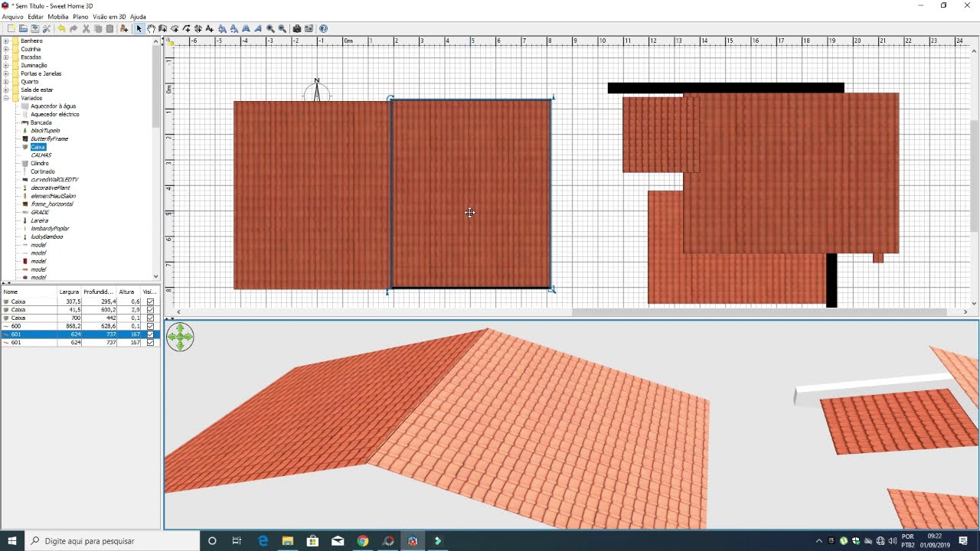This screenshot has height=551, width=980.
Task: Expand the Portas e Janelas category
Action: point(6,73)
